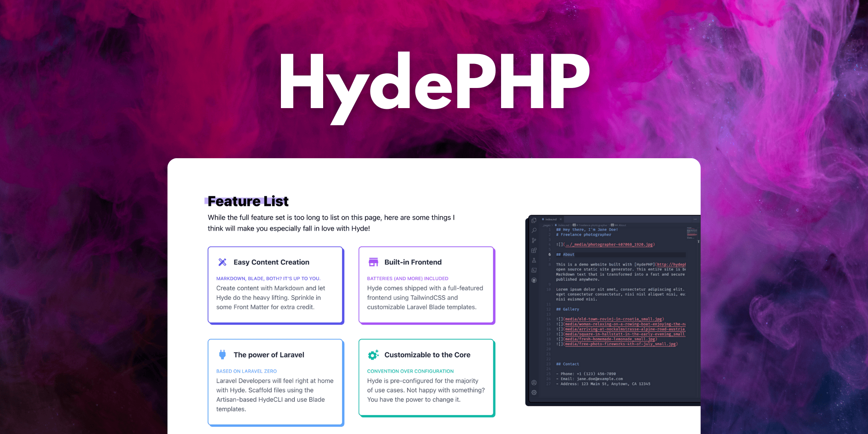Open the Manage gear in the activity bar
Viewport: 868px width, 434px height.
coord(534,392)
